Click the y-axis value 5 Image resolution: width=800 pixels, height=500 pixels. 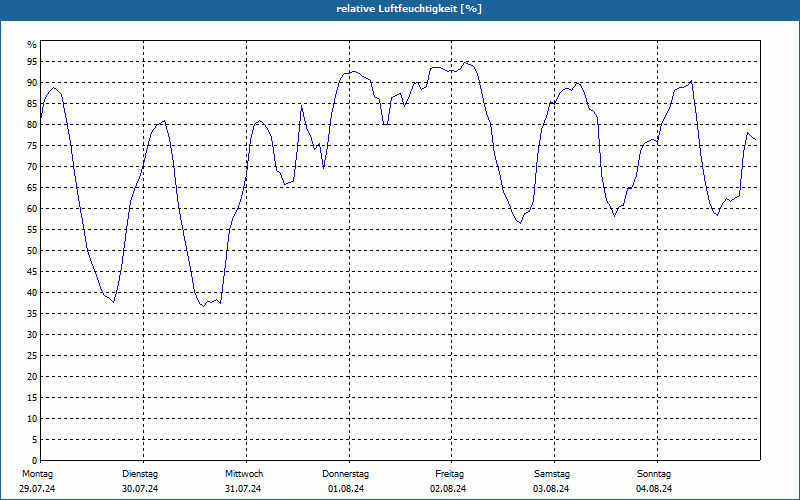pyautogui.click(x=35, y=439)
